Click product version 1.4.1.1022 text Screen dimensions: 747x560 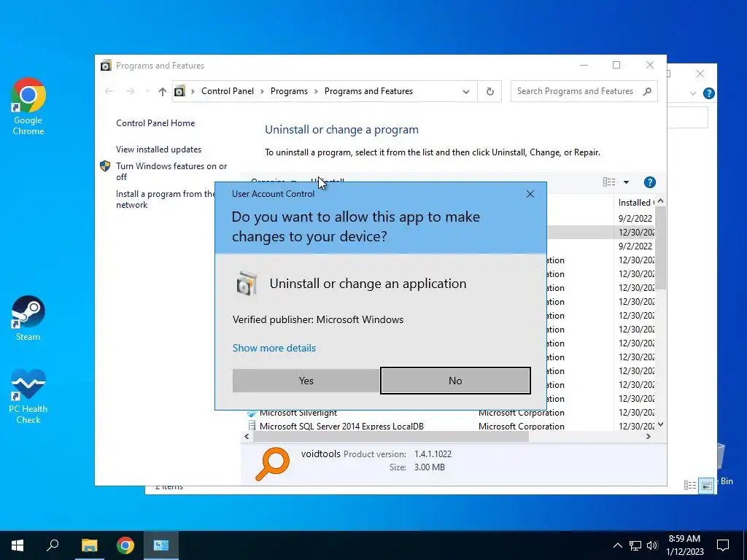pyautogui.click(x=433, y=454)
